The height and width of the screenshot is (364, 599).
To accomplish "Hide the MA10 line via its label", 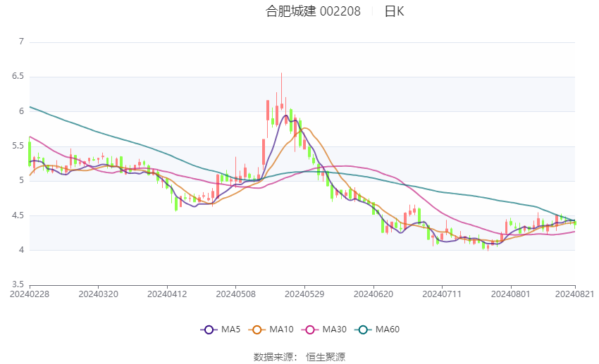I will 281,330.
